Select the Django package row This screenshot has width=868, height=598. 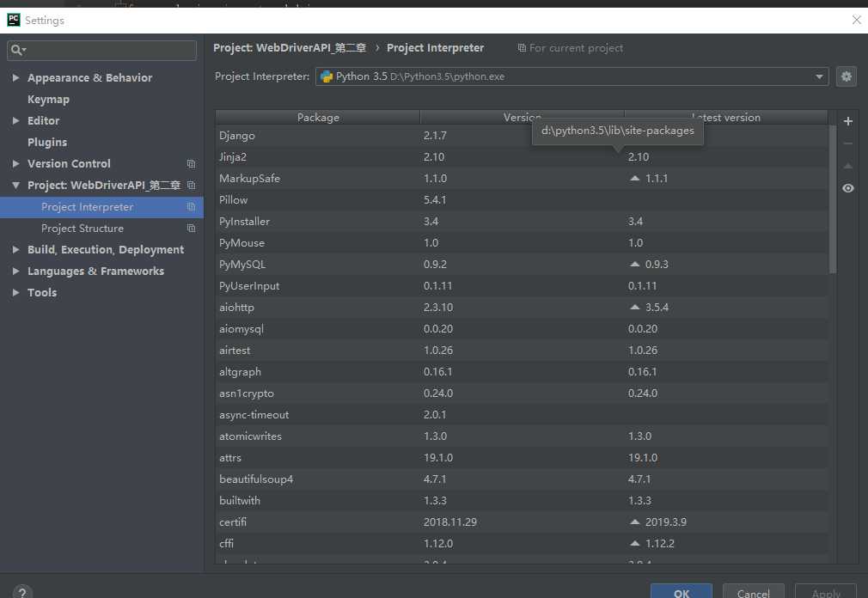point(522,136)
